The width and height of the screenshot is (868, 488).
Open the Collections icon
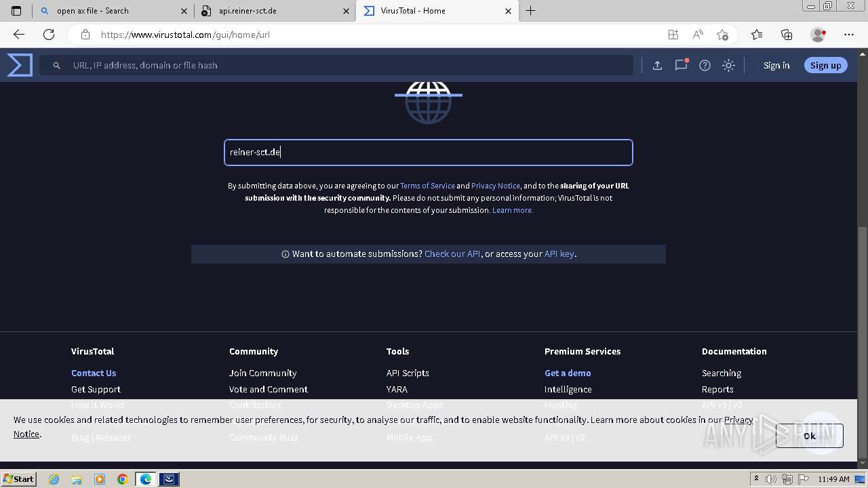pyautogui.click(x=787, y=35)
